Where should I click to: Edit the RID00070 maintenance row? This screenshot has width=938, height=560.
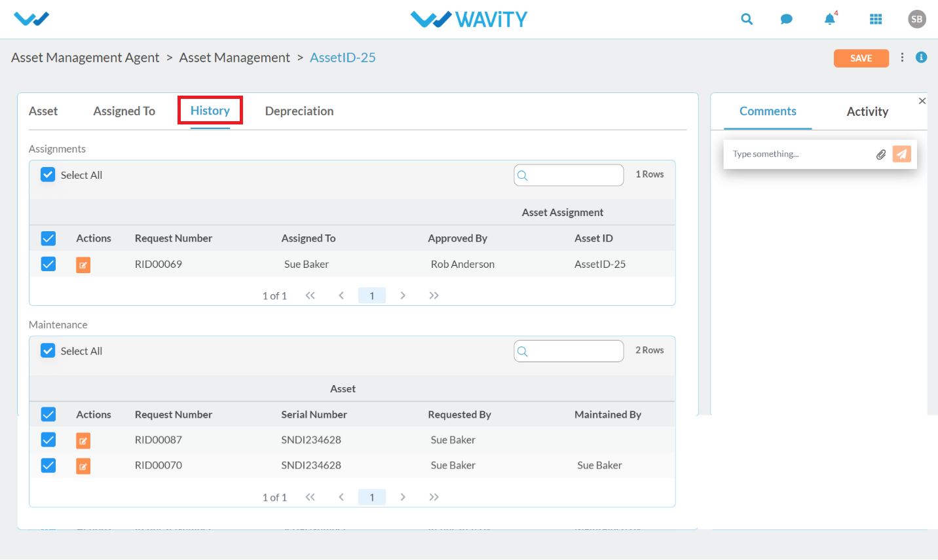pyautogui.click(x=83, y=466)
